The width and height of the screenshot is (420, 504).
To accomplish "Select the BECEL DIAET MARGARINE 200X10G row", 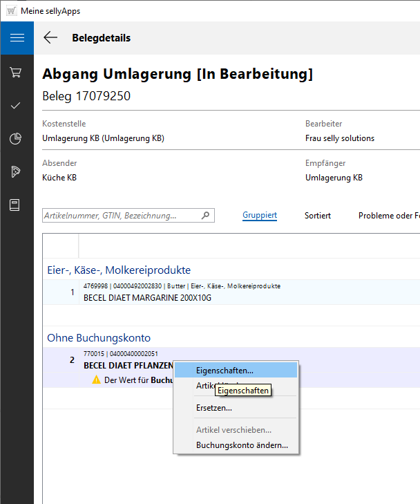I will pos(147,298).
